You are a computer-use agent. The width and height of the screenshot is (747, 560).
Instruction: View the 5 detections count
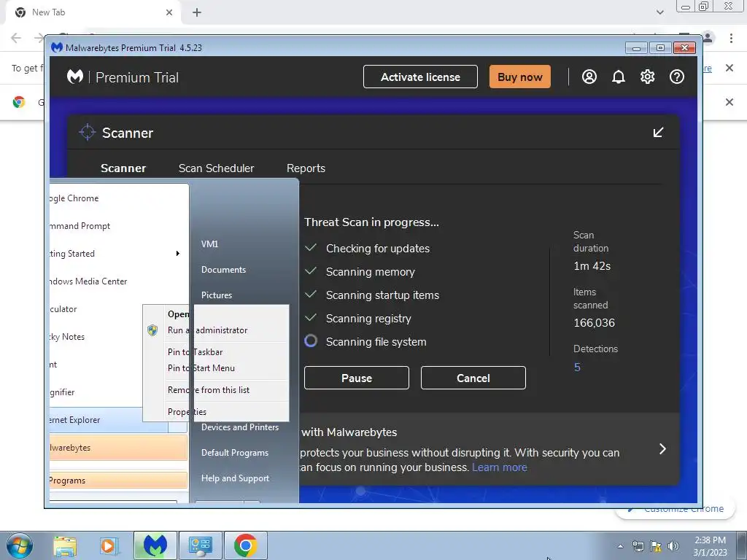pos(577,367)
